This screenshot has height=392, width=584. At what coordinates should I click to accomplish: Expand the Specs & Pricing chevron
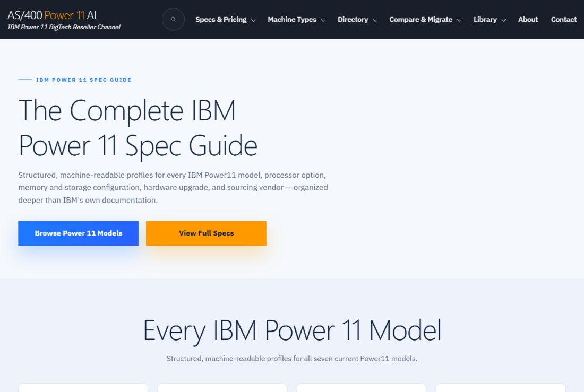click(253, 20)
